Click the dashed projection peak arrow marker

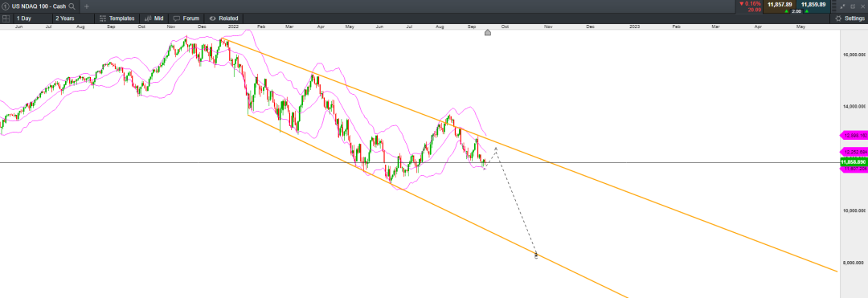point(496,148)
